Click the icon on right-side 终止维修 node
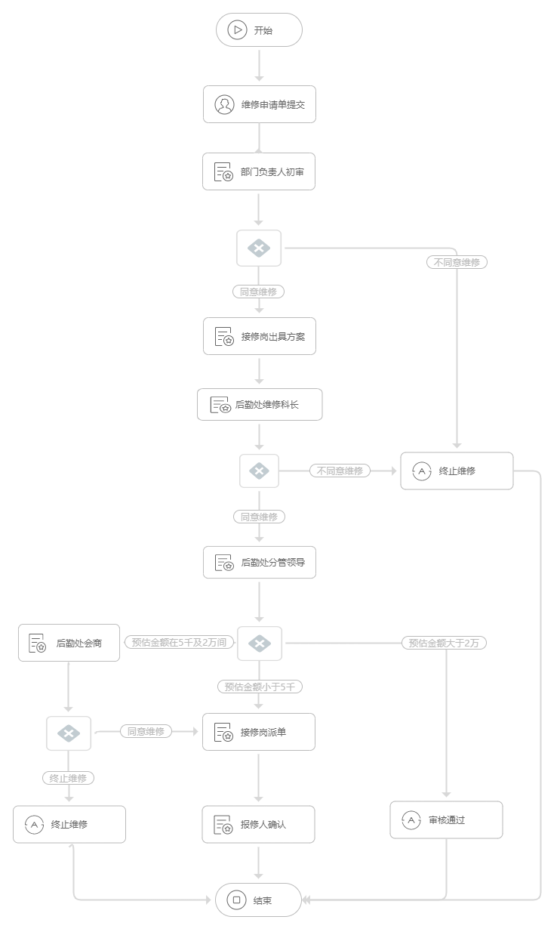This screenshot has width=560, height=929. [422, 471]
